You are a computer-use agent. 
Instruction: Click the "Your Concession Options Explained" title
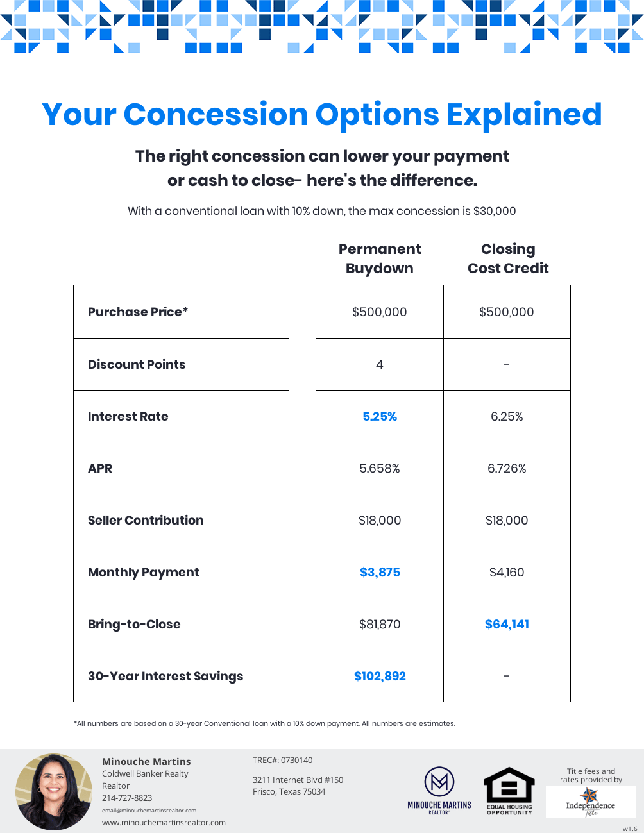pyautogui.click(x=322, y=115)
